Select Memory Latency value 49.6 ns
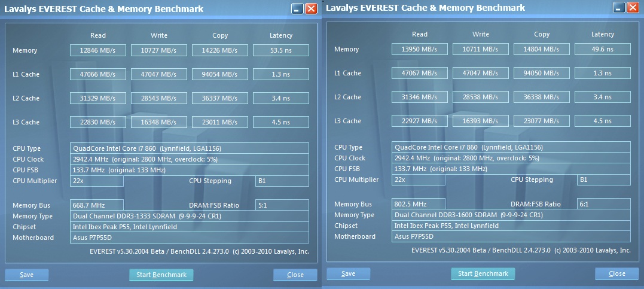This screenshot has width=644, height=289. tap(603, 49)
